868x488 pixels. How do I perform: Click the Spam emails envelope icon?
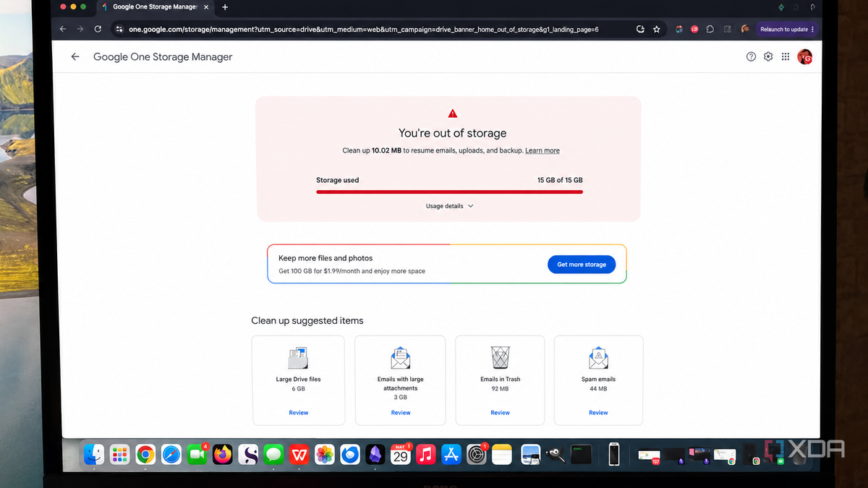[598, 358]
